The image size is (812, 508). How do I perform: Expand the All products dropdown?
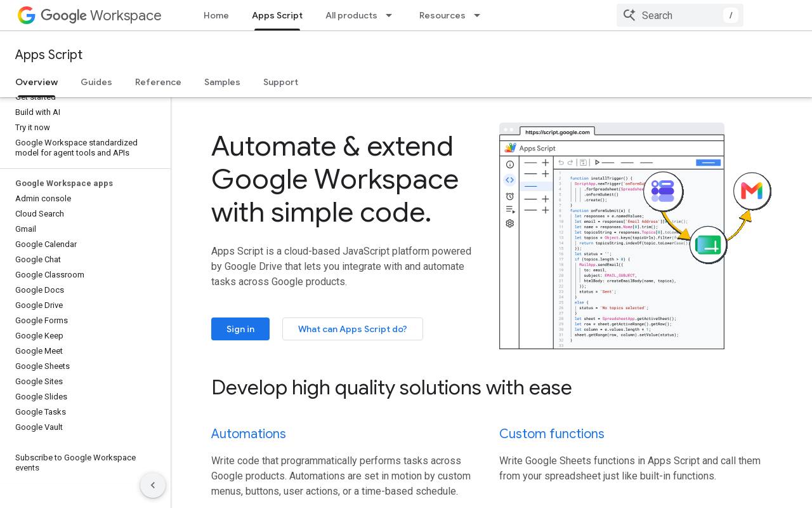point(360,15)
